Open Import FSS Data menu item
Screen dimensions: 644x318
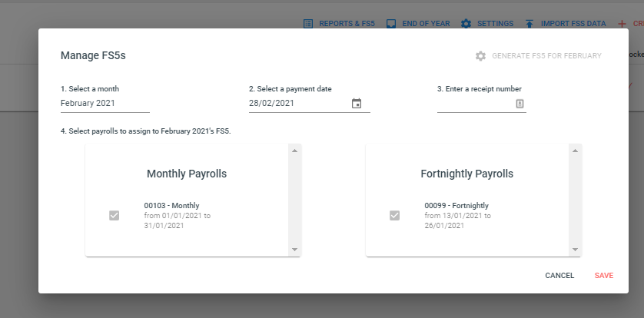tap(566, 24)
